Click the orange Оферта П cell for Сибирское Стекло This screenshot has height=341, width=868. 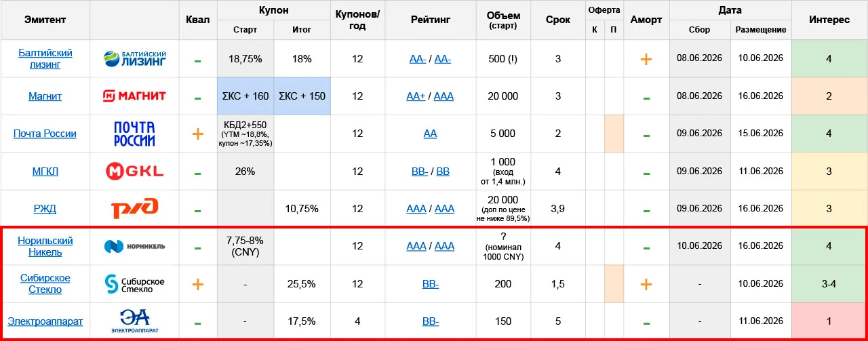coord(614,283)
